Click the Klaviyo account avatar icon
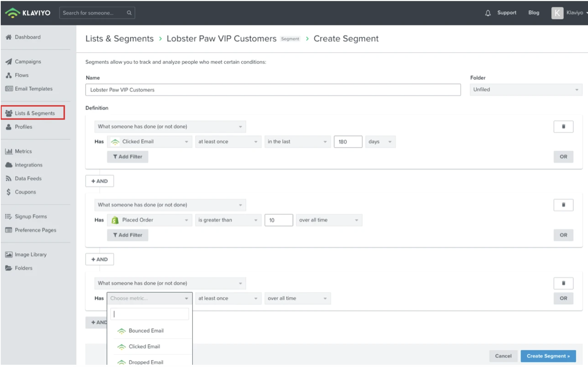 [557, 13]
